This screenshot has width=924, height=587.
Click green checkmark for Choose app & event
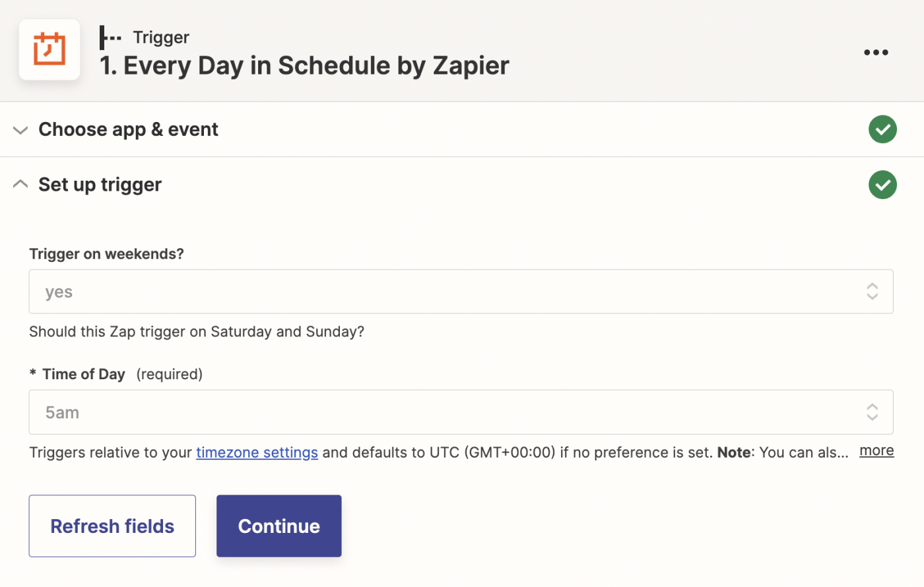point(882,129)
